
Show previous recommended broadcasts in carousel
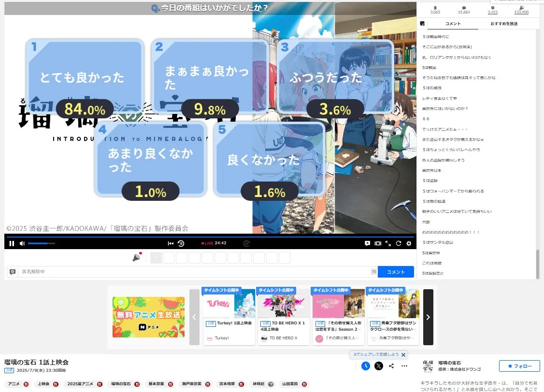point(194,317)
